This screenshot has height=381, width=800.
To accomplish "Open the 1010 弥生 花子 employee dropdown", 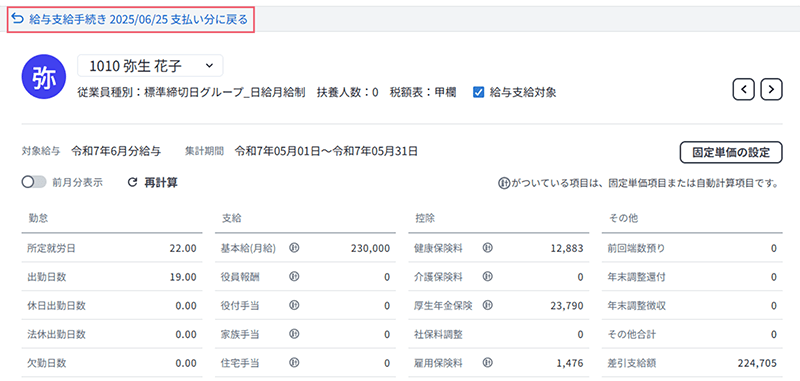I will coord(150,65).
